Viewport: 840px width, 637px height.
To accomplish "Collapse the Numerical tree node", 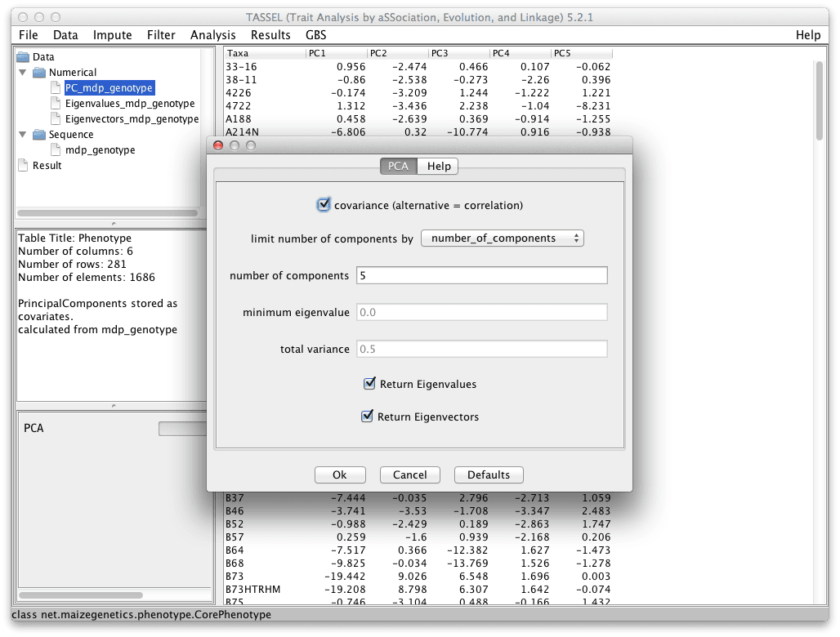I will pos(23,72).
